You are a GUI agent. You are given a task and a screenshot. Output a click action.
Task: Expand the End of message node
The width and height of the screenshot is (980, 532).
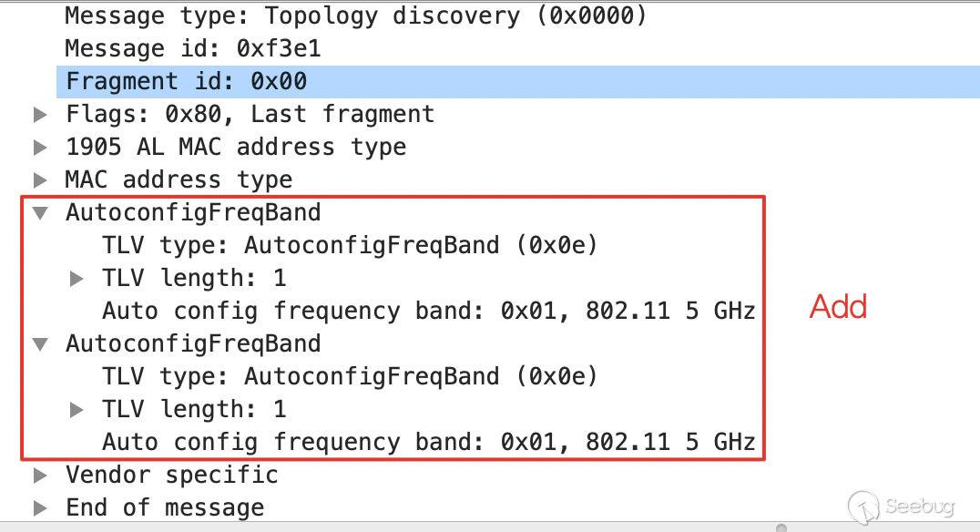(39, 508)
